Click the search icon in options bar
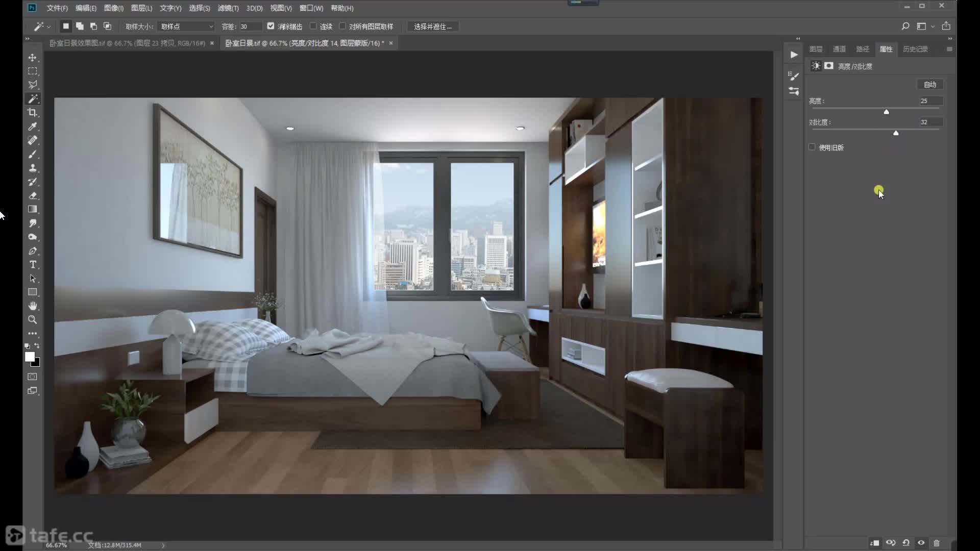This screenshot has height=551, width=980. coord(905,26)
